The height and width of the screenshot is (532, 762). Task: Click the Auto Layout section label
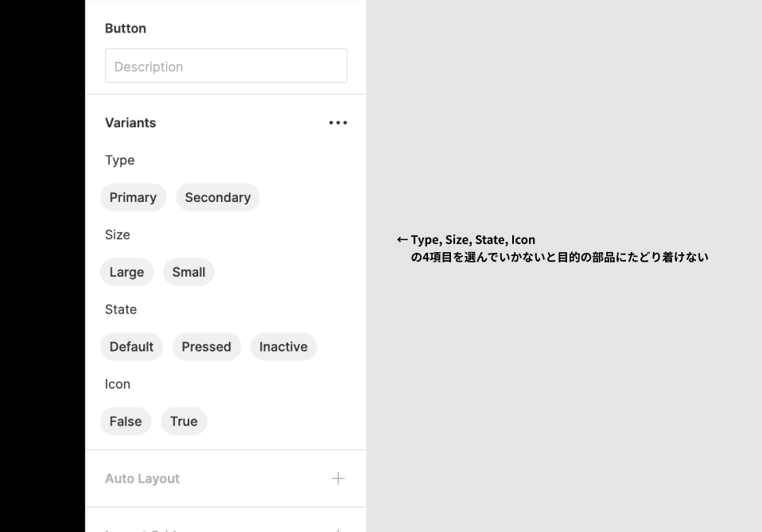142,478
